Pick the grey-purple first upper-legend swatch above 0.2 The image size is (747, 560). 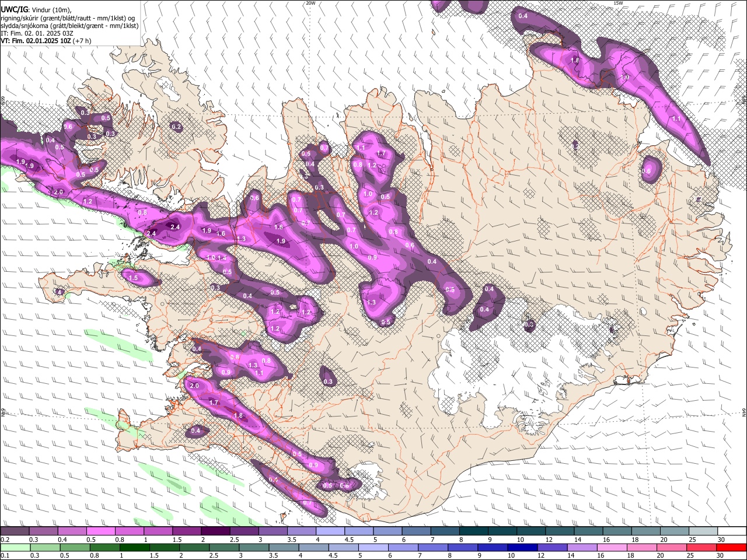(x=15, y=531)
